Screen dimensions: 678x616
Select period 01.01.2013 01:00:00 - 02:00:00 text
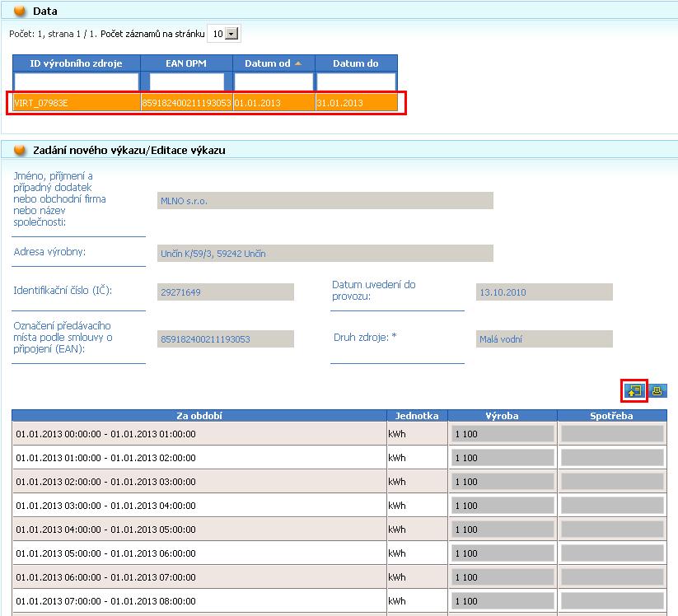pos(106,458)
